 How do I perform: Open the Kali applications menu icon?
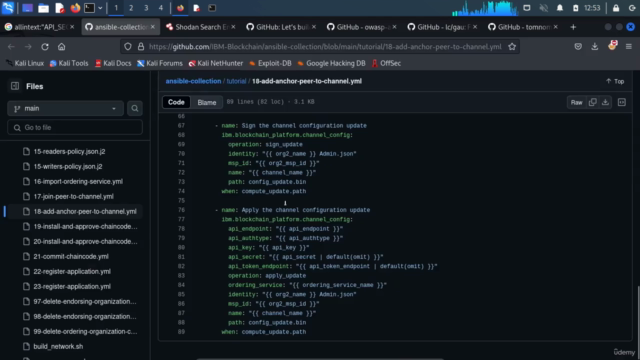coord(8,8)
